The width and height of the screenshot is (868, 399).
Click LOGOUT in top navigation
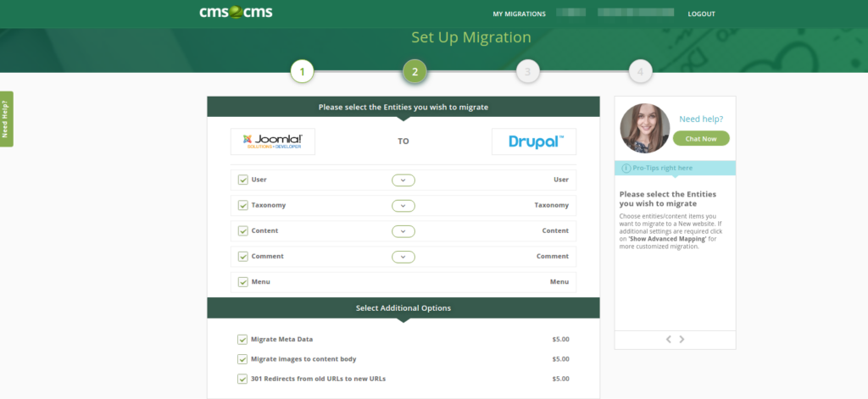click(701, 14)
